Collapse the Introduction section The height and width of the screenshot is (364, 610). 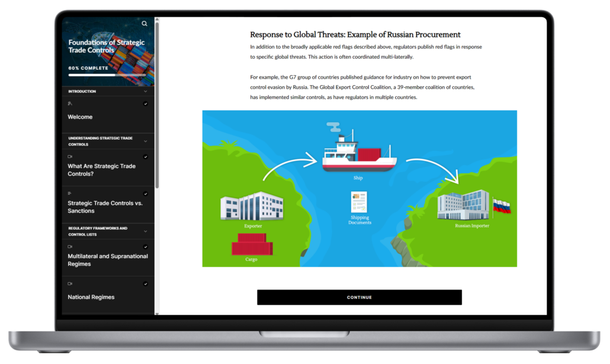coord(146,91)
